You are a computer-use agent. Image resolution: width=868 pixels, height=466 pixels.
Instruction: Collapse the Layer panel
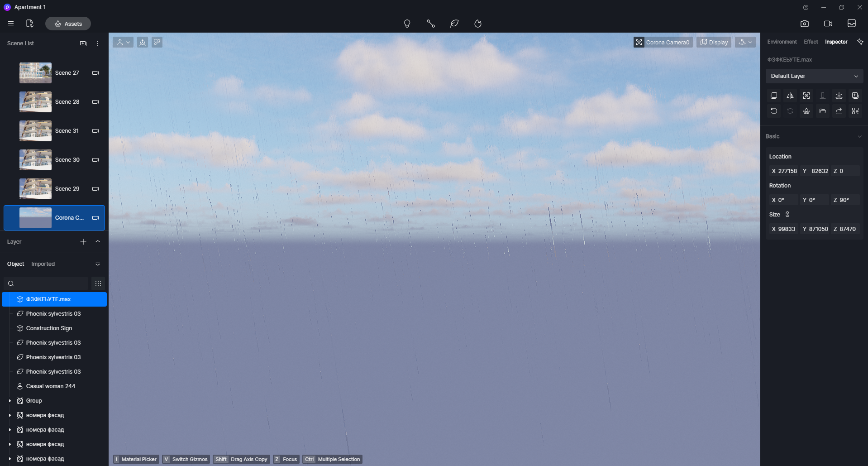pyautogui.click(x=97, y=242)
